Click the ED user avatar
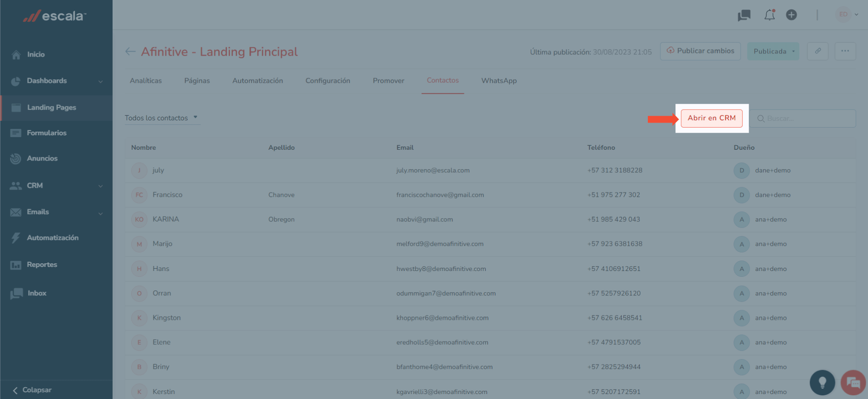Screen dimensions: 868x399 pyautogui.click(x=843, y=14)
